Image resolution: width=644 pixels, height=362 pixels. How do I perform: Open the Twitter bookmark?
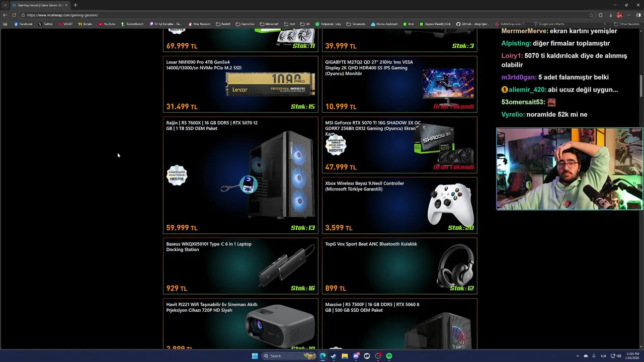coord(45,24)
